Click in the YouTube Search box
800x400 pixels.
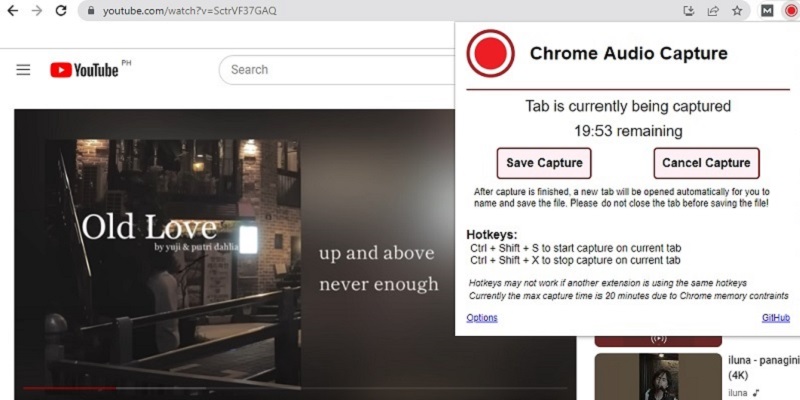click(x=337, y=70)
